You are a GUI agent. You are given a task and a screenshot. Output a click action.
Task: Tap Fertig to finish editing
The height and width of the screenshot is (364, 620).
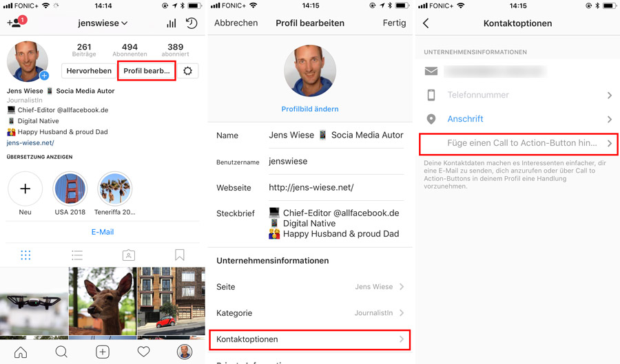pyautogui.click(x=394, y=23)
